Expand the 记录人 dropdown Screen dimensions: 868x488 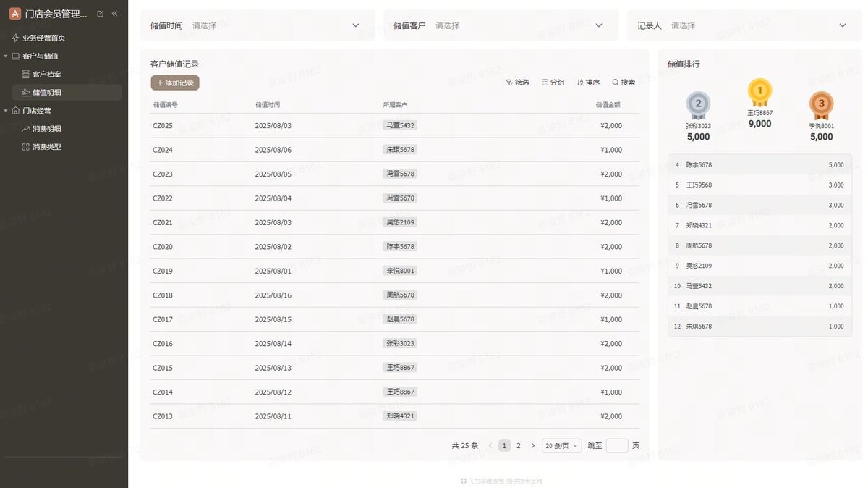(744, 25)
